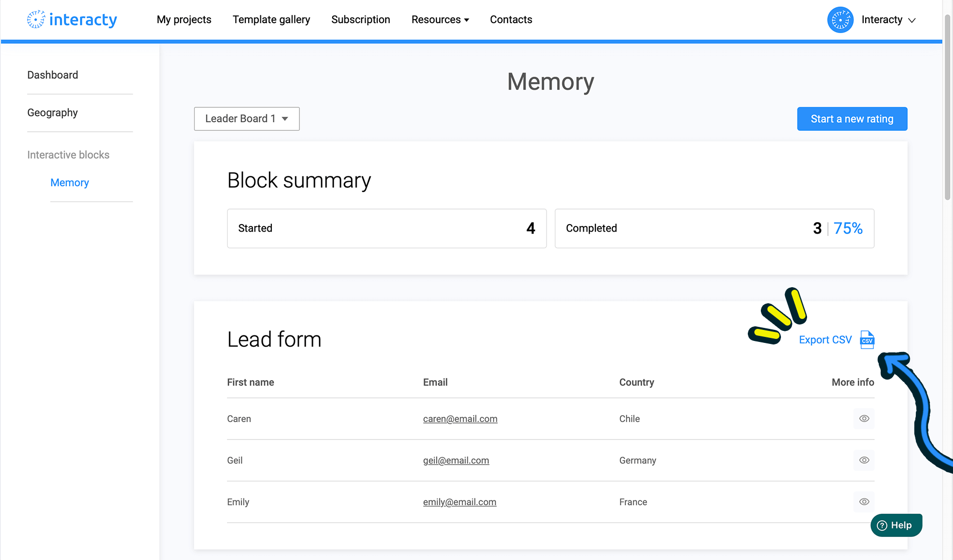Open the Contacts page
The image size is (953, 560).
[511, 20]
